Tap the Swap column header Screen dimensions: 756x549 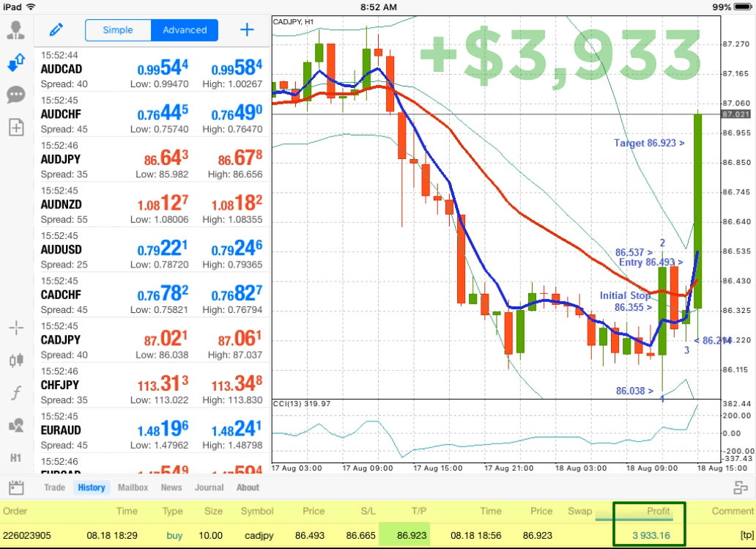[579, 511]
